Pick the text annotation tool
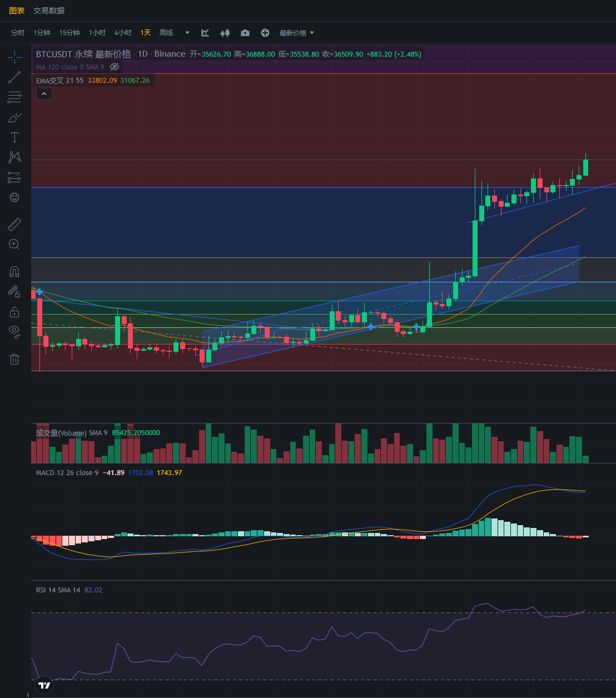 (x=14, y=137)
